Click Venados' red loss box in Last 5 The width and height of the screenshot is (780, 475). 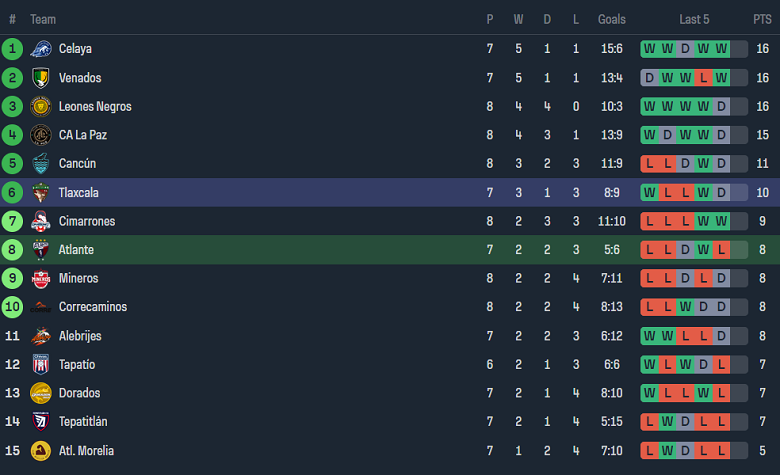point(704,78)
